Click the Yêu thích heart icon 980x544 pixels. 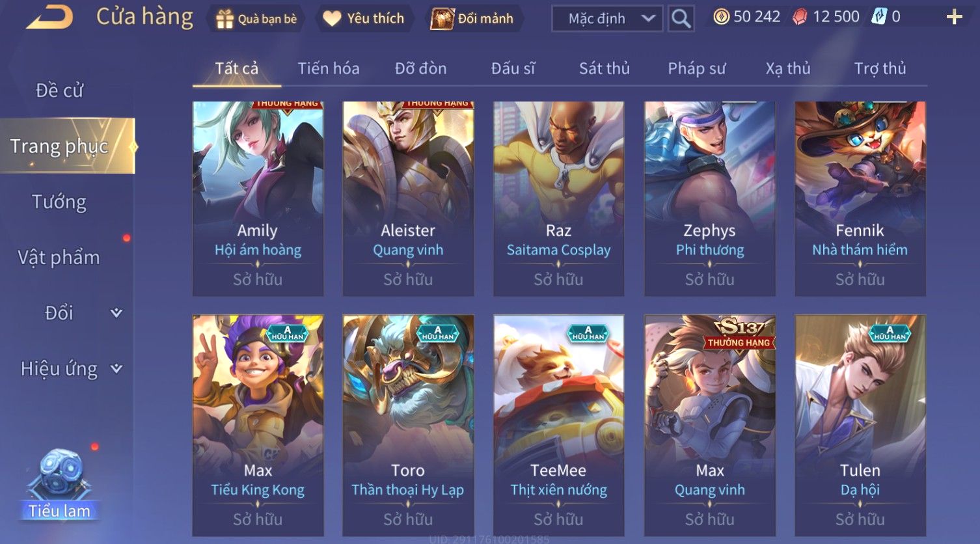click(332, 19)
